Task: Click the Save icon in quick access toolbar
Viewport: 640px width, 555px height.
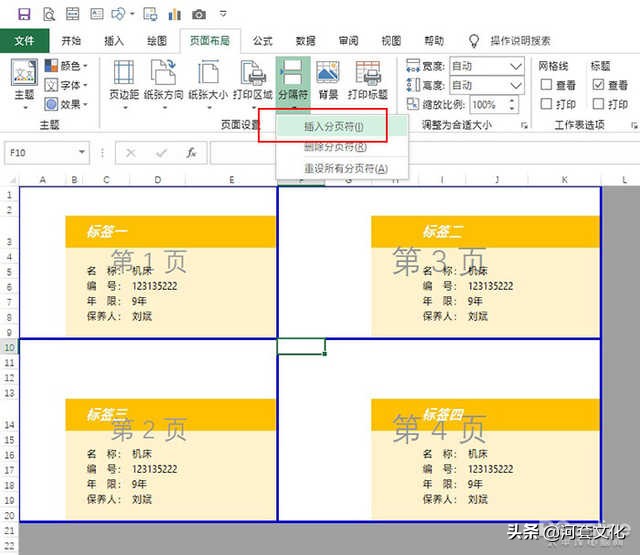Action: (24, 15)
